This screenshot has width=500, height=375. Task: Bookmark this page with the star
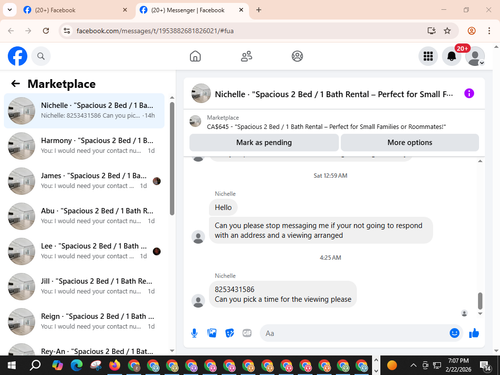[447, 31]
